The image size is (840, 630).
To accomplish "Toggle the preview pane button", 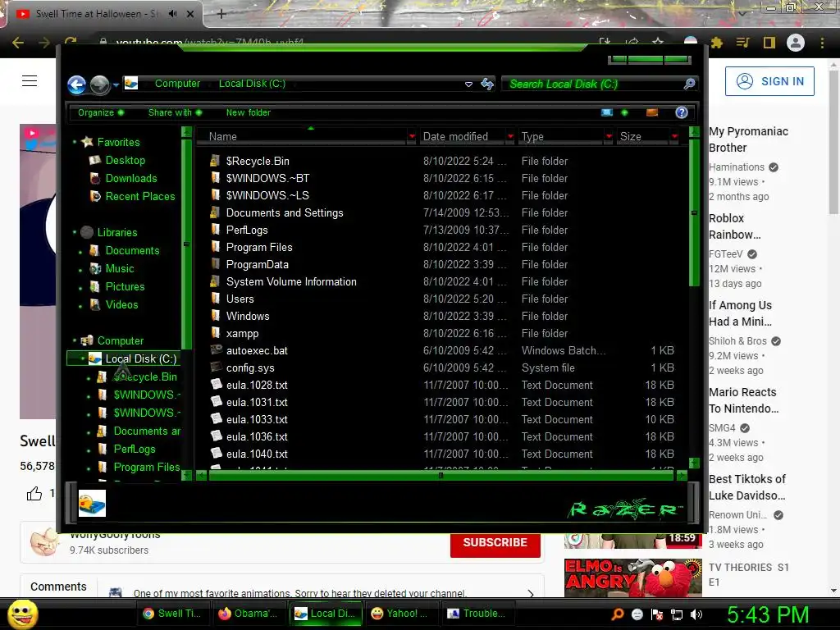I will (652, 112).
